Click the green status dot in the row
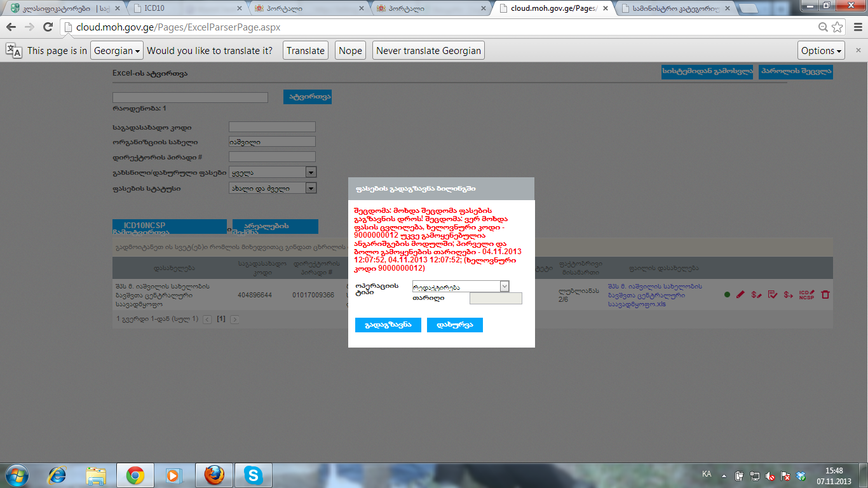This screenshot has height=488, width=868. click(x=727, y=295)
